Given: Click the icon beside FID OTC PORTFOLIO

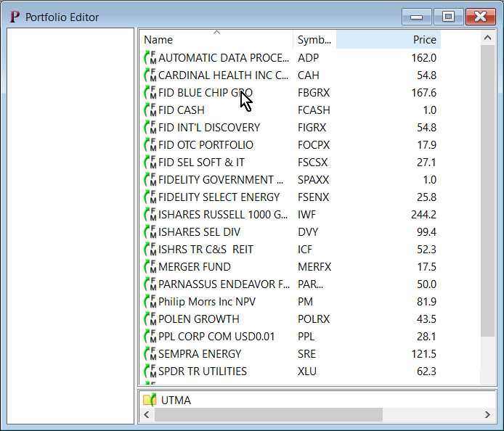Looking at the screenshot, I should click(150, 144).
